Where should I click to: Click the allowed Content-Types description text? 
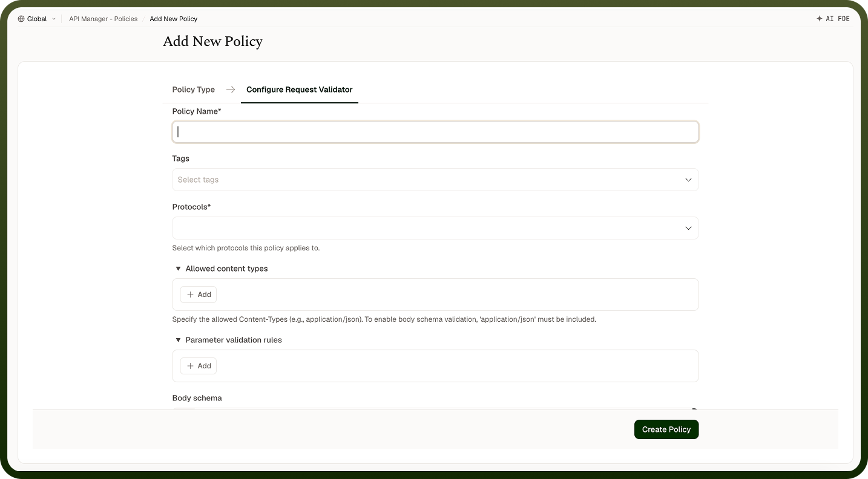(x=384, y=319)
